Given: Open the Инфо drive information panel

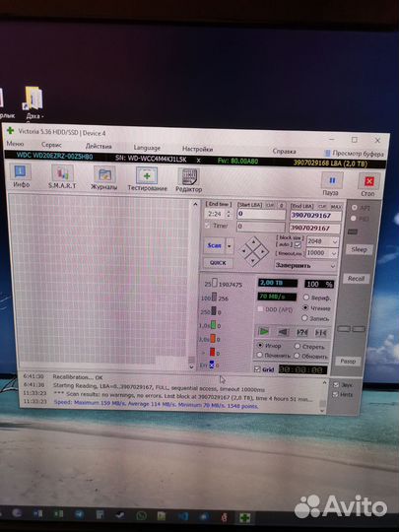Looking at the screenshot, I should click(21, 176).
